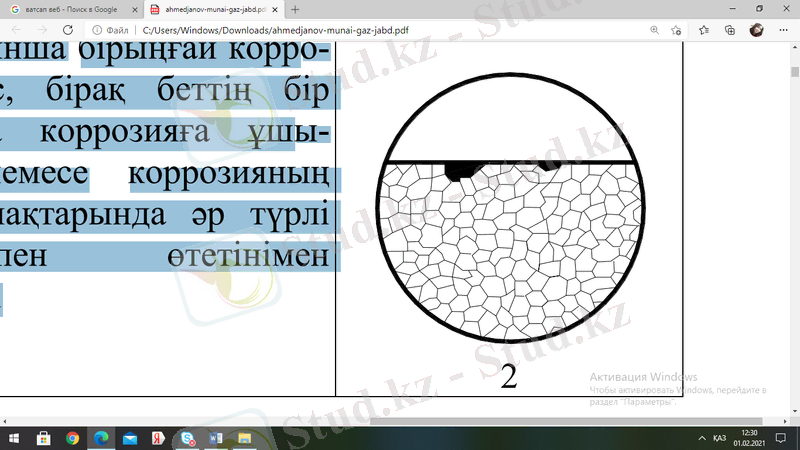Open the zoom magnifier in address bar
The image size is (800, 450).
[x=654, y=30]
